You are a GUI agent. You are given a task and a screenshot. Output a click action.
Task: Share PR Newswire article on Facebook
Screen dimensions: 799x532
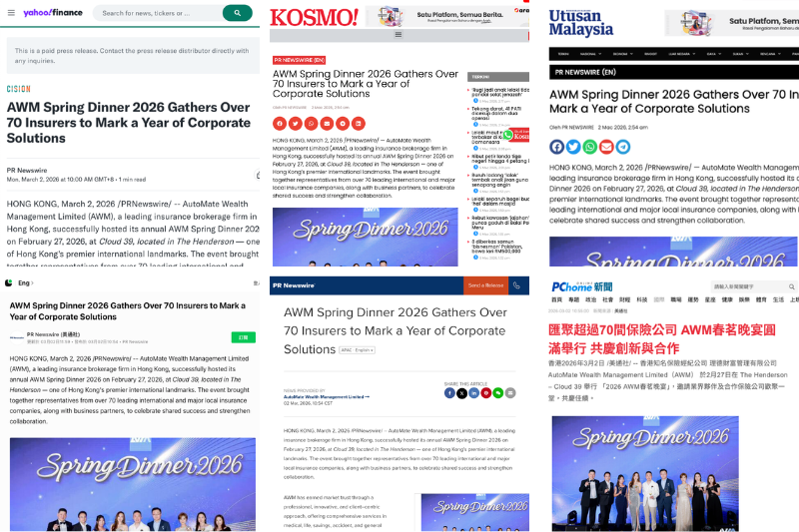point(449,393)
